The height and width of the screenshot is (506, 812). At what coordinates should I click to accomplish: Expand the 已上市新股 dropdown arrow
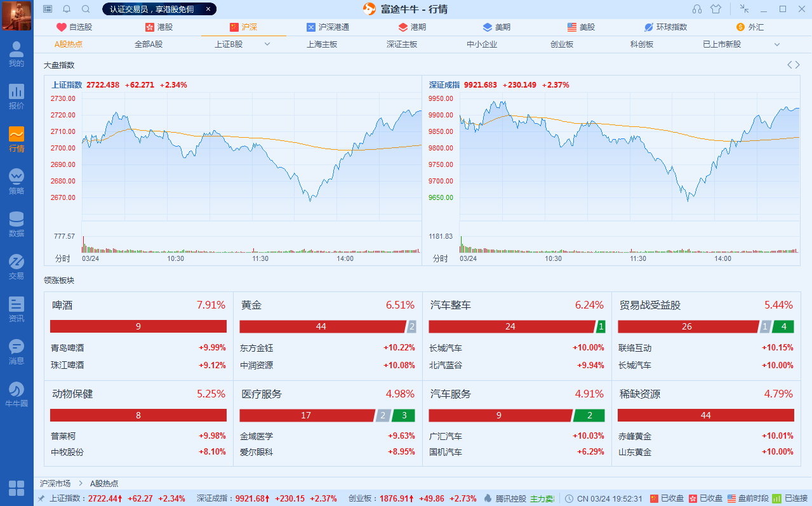pos(776,44)
